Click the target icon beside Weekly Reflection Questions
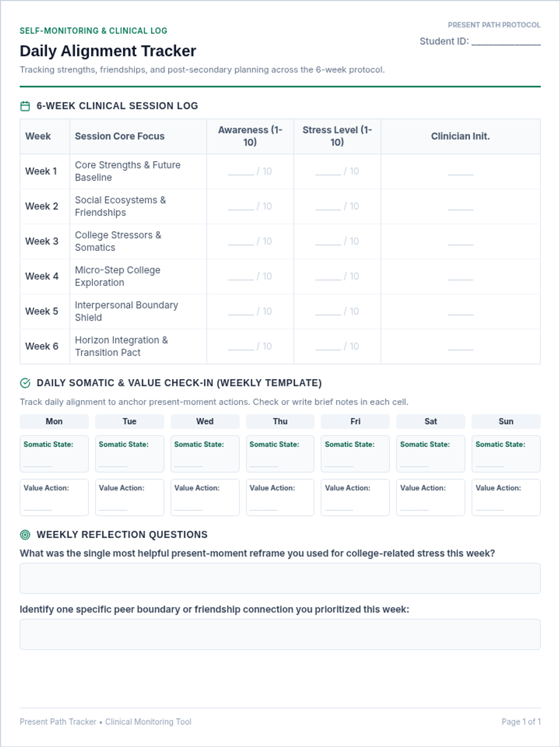This screenshot has height=747, width=560. (25, 535)
